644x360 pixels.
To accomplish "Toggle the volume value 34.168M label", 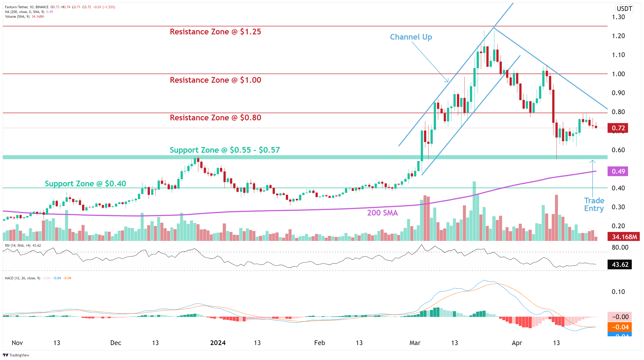I will (x=37, y=17).
